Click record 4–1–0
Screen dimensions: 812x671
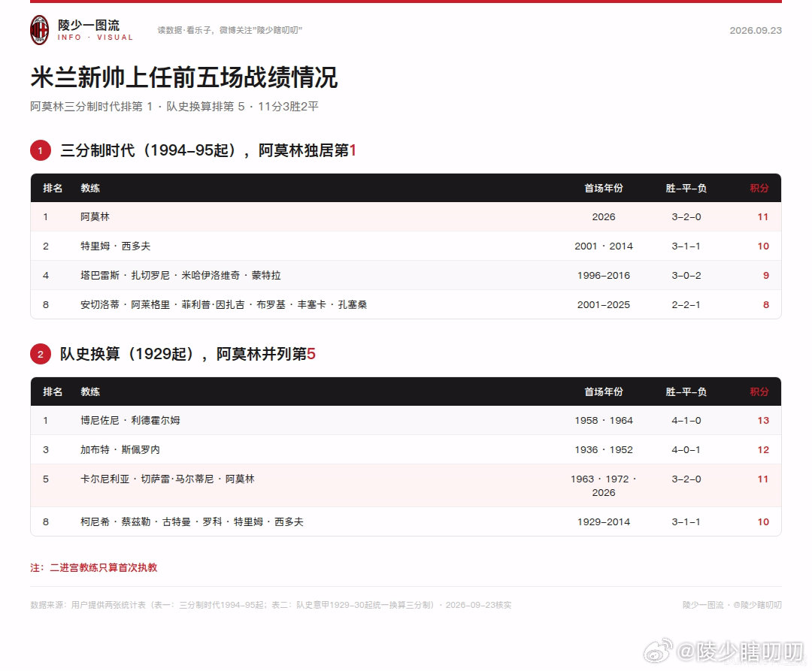point(686,420)
